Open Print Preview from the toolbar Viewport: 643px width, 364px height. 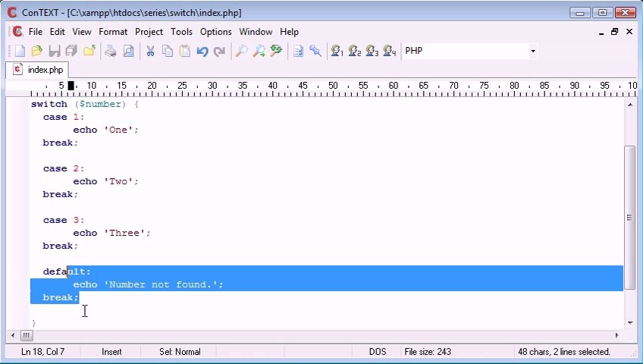coord(128,52)
